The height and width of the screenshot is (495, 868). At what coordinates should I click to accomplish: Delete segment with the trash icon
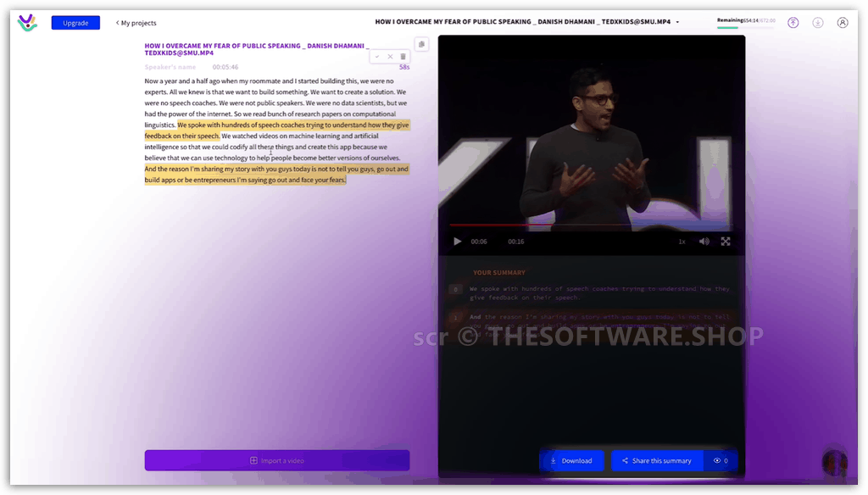(403, 57)
